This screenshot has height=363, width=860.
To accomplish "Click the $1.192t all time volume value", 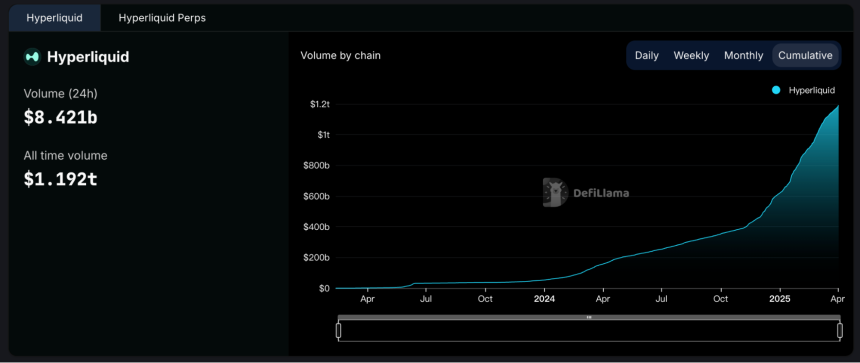I will click(60, 179).
